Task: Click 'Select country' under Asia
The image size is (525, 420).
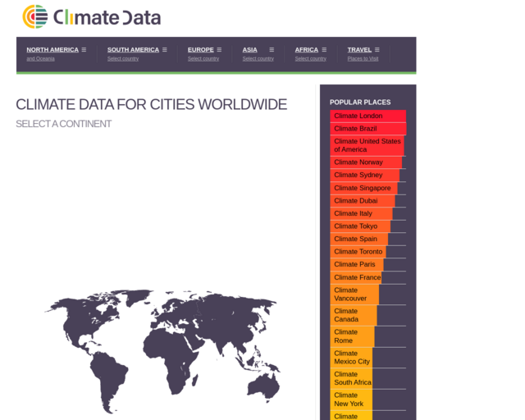Action: (258, 58)
